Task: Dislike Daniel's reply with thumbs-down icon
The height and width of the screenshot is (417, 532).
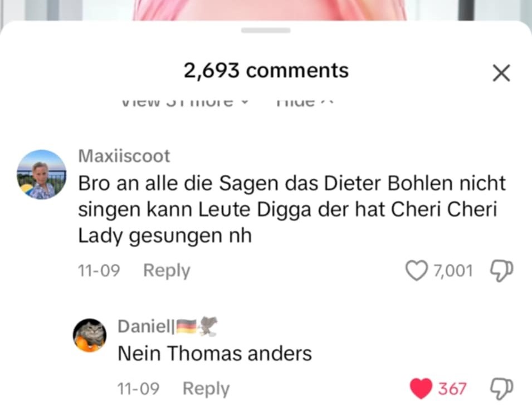Action: click(x=501, y=389)
